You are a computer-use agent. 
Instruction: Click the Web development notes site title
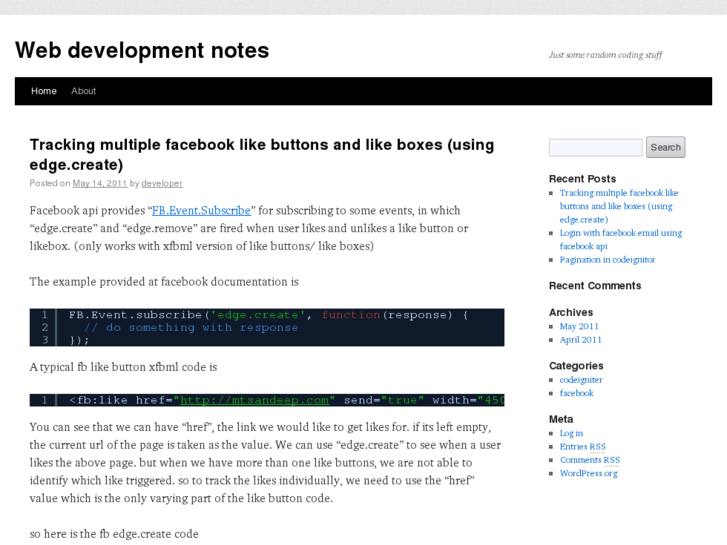(142, 50)
